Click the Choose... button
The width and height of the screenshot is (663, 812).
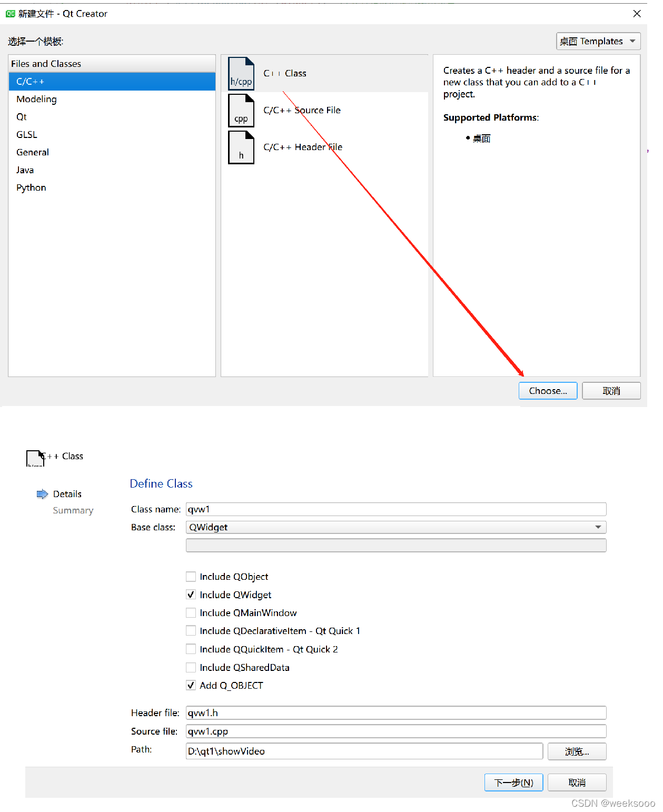pos(548,391)
